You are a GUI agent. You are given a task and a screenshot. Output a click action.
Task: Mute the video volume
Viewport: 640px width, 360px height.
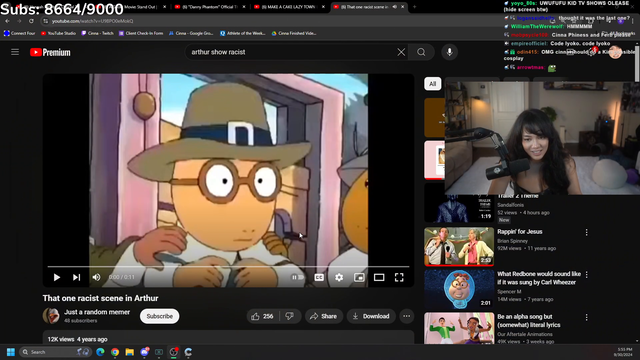click(96, 277)
